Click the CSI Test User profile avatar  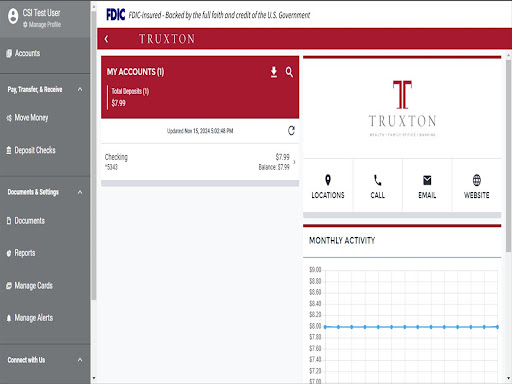13,16
